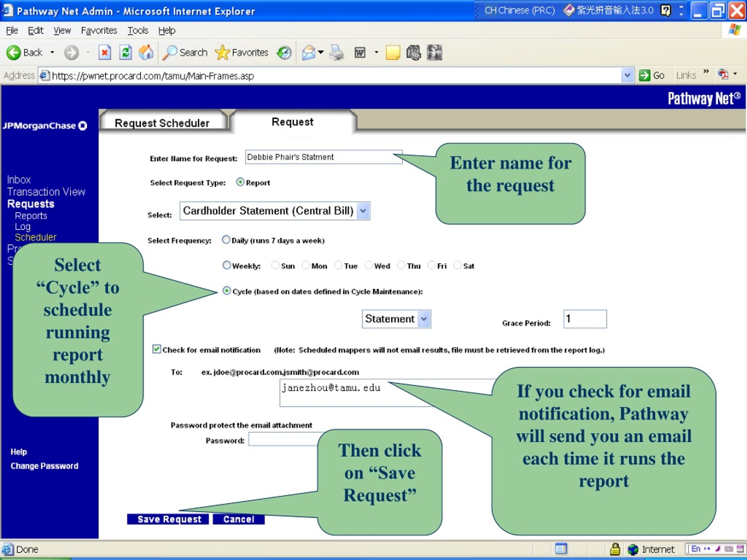Open the Help menu in menu bar
This screenshot has width=747, height=560.
pos(167,30)
